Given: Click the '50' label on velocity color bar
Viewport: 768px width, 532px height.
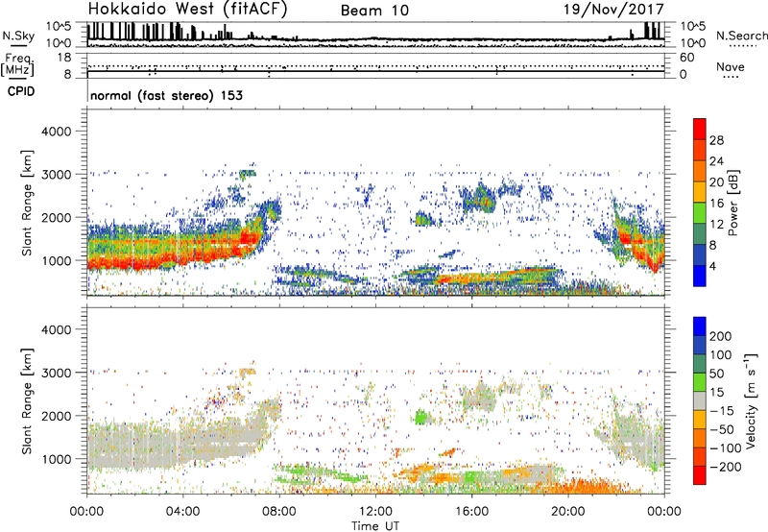Looking at the screenshot, I should (716, 374).
